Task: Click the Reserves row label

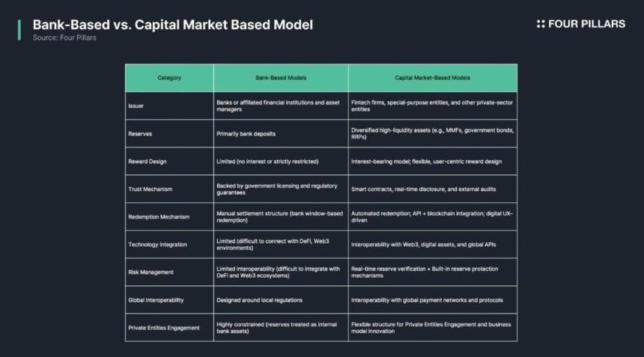Action: tap(140, 134)
